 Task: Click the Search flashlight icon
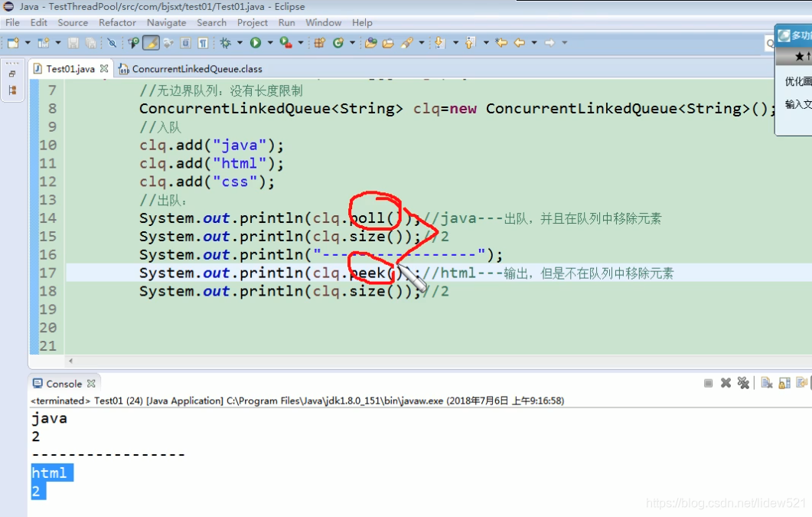tap(407, 43)
